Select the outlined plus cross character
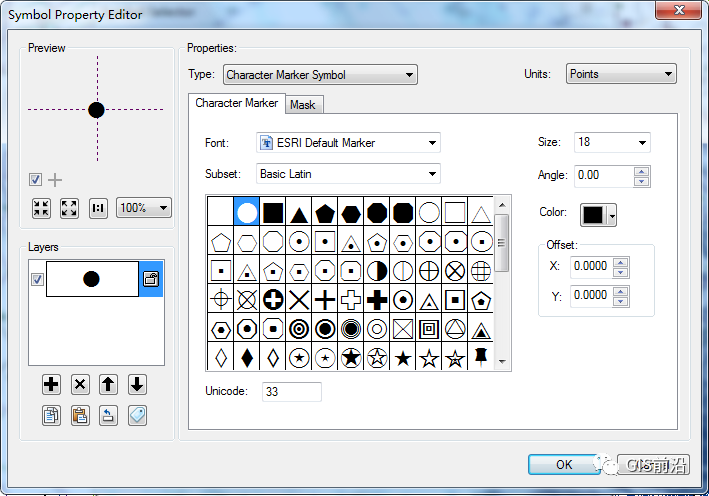This screenshot has width=709, height=496. click(351, 300)
